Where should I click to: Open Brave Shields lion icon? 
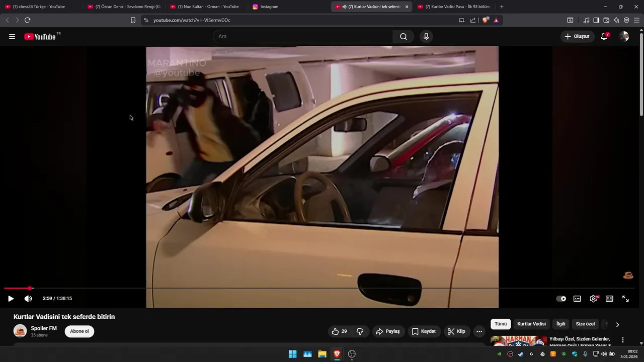tap(486, 20)
